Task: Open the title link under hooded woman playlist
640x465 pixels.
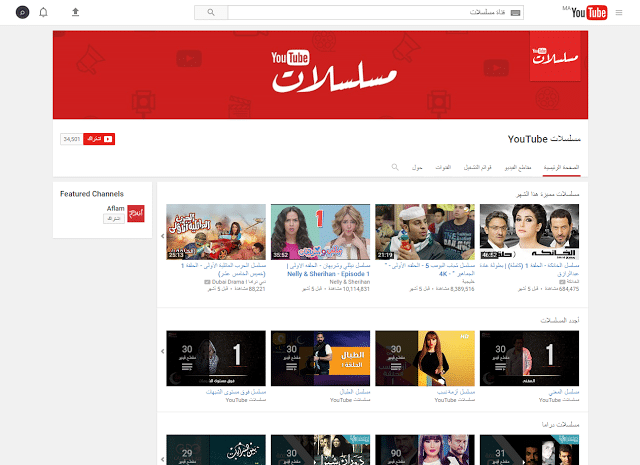Action: coord(236,392)
